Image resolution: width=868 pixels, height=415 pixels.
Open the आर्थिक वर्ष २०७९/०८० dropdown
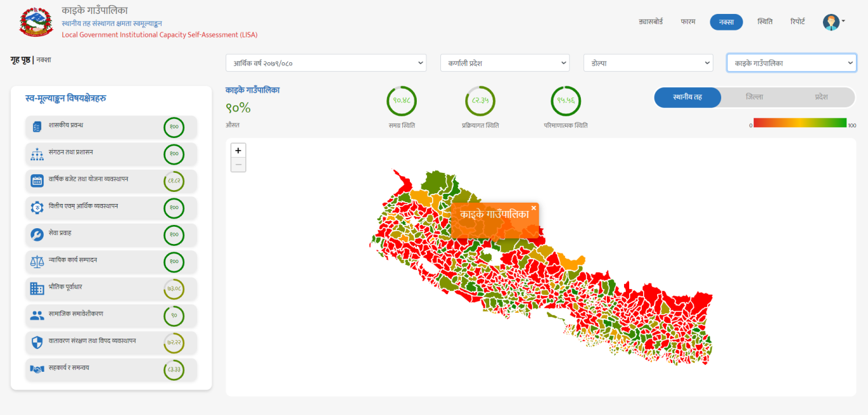(326, 63)
